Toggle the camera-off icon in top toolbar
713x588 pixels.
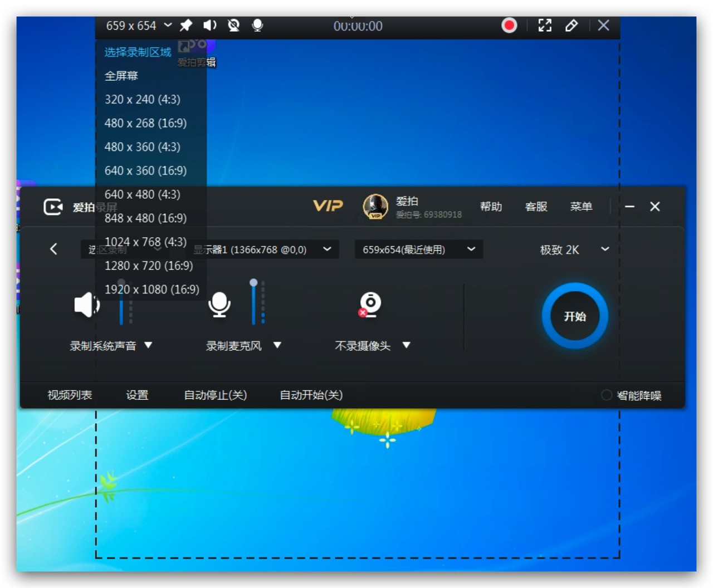pos(234,26)
